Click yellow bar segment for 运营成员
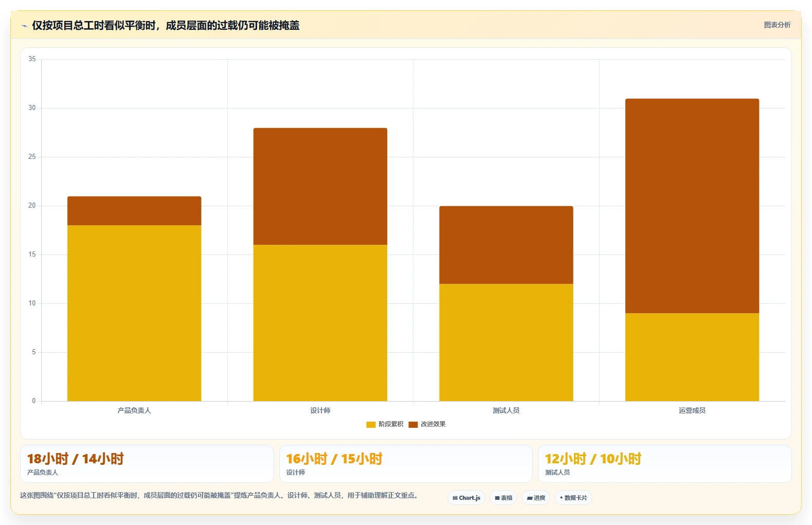Screen dimensions: 812x525 [692, 357]
